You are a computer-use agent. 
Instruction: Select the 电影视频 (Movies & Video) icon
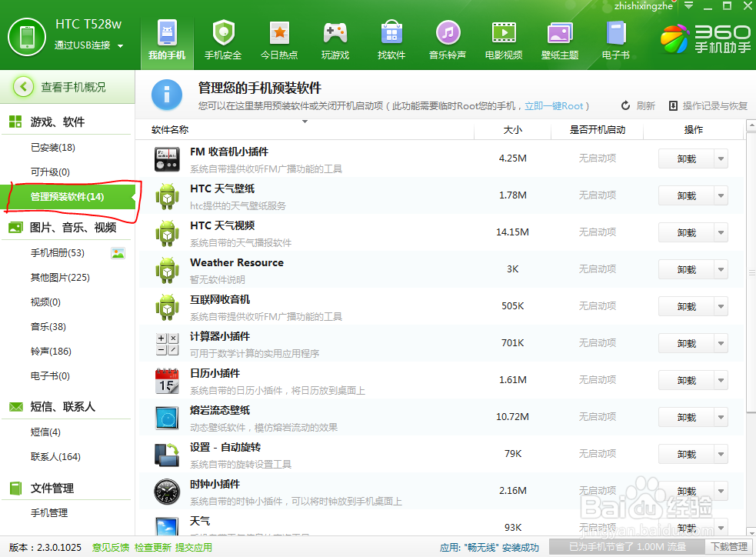tap(504, 38)
